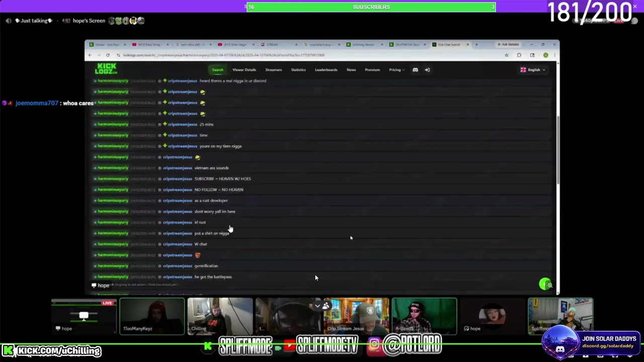644x362 pixels.
Task: Open the Statistics page
Action: [x=298, y=70]
